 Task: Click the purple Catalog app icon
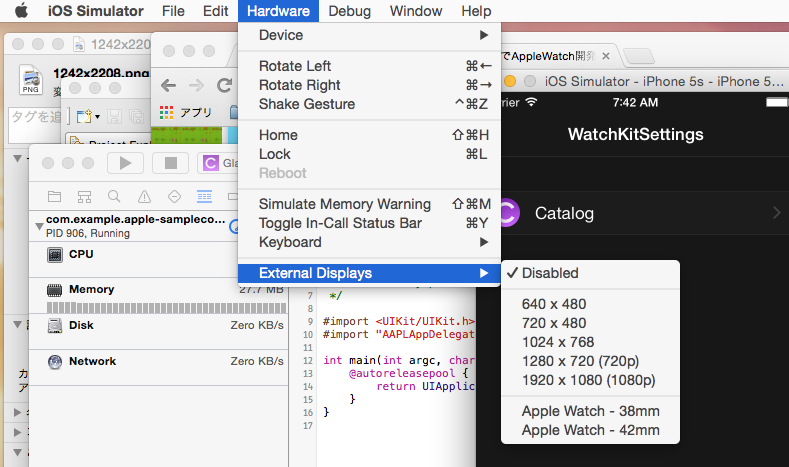pyautogui.click(x=510, y=213)
